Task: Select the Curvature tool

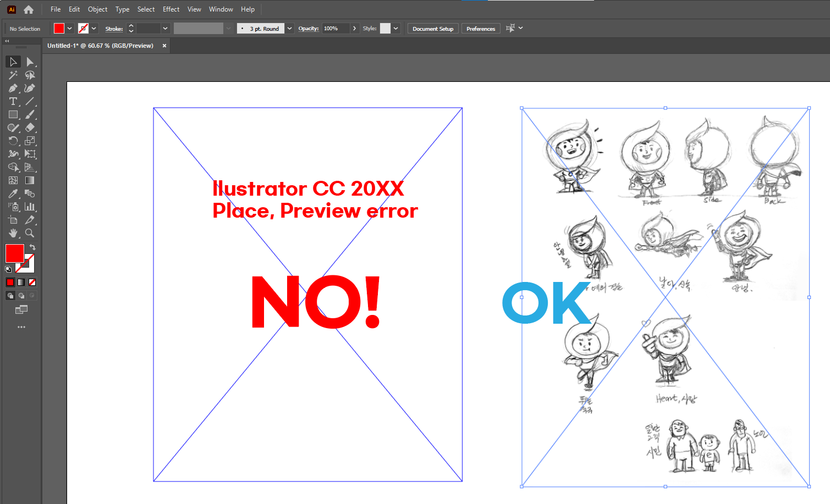Action: (x=30, y=88)
